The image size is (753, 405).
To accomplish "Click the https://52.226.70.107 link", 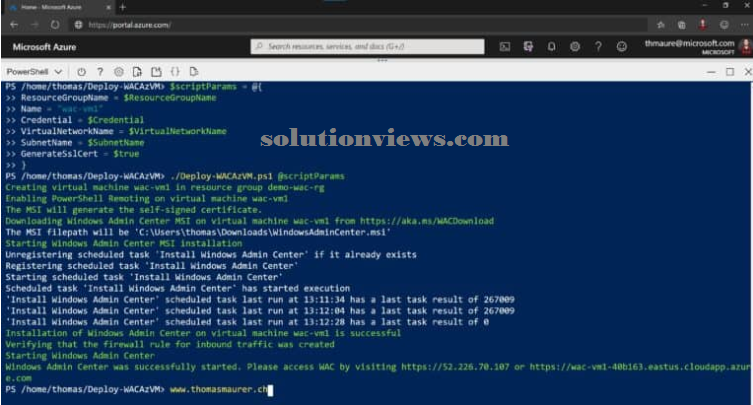I will (455, 367).
